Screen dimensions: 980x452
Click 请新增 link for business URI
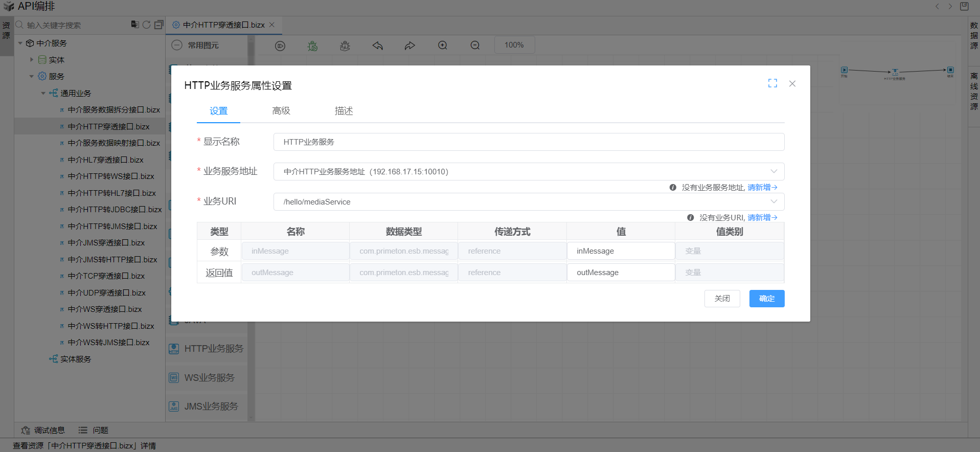pyautogui.click(x=762, y=218)
